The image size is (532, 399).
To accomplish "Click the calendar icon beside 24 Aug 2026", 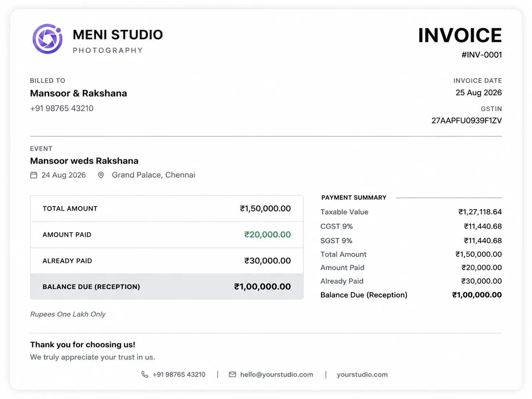I will pos(34,175).
